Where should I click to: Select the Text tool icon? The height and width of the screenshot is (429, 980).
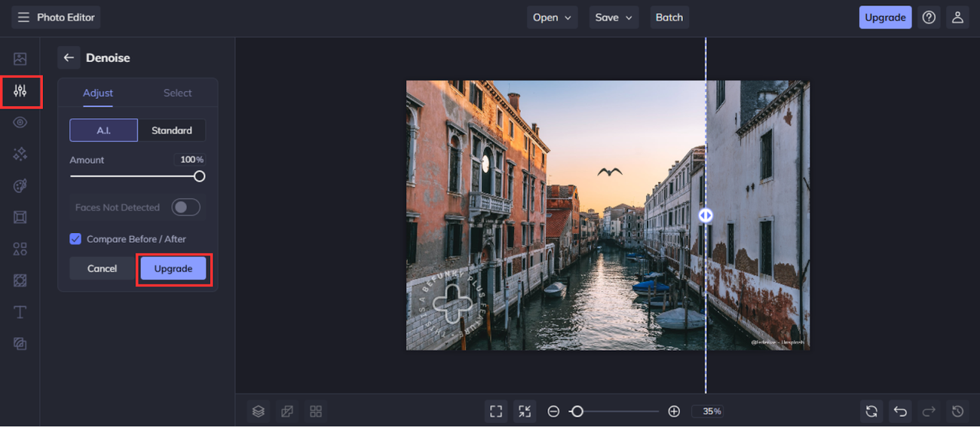pos(20,312)
